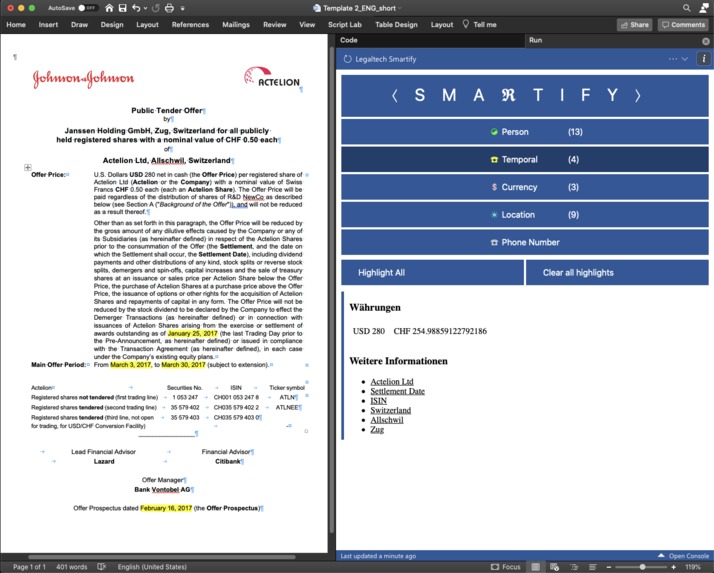This screenshot has width=714, height=573.
Task: Click the Highlight All button
Action: 433,272
